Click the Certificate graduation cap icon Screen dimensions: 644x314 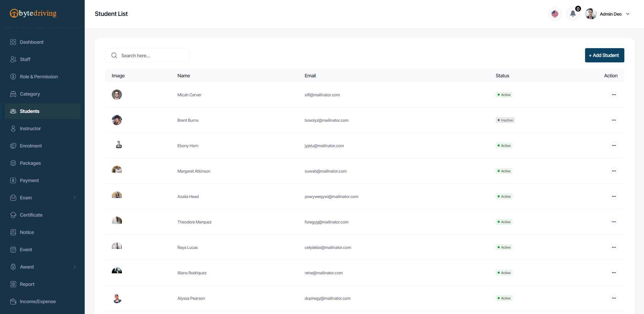click(13, 215)
